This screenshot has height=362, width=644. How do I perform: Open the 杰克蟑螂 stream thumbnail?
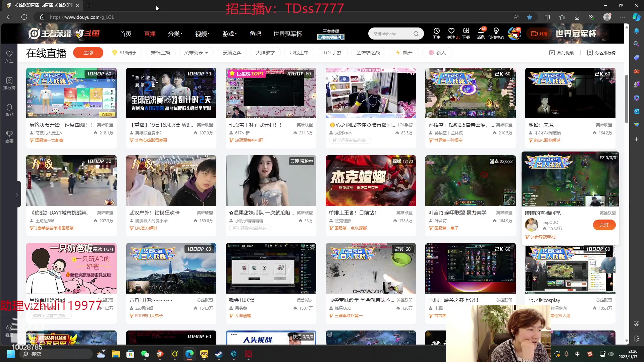(x=371, y=181)
